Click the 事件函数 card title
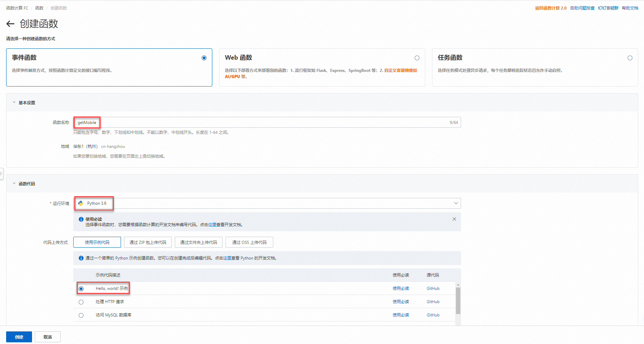644x344 pixels. (24, 58)
